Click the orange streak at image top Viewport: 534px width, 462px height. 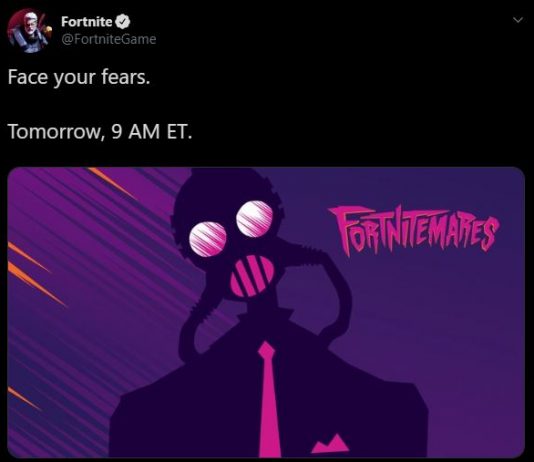tap(111, 182)
